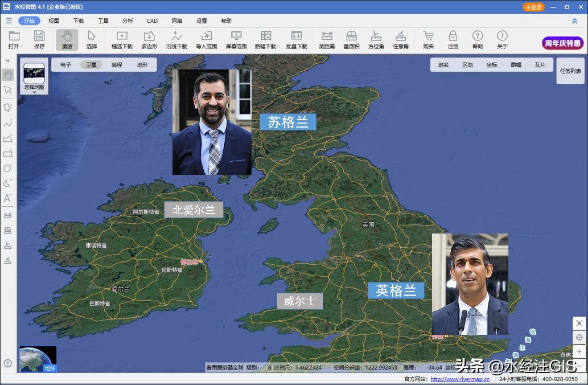Collapse the ribbon with top-right chevron
Screen dimensions: 588x385
tap(574, 21)
